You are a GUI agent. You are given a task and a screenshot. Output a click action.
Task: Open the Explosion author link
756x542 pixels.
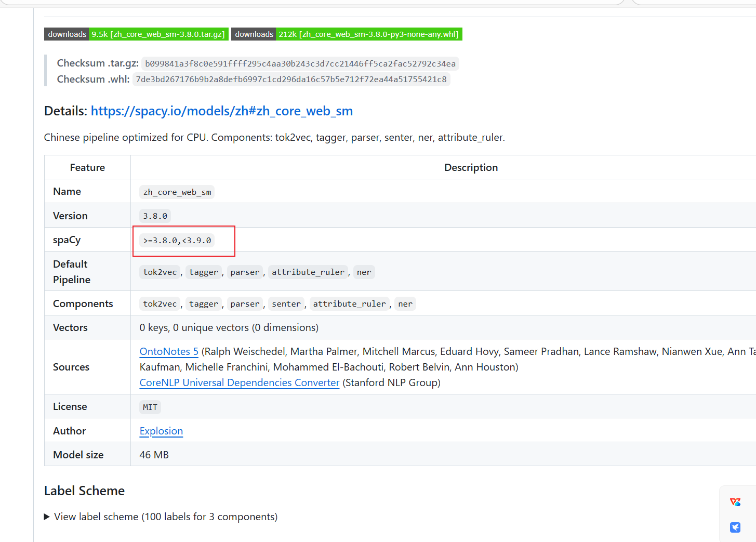pyautogui.click(x=161, y=431)
